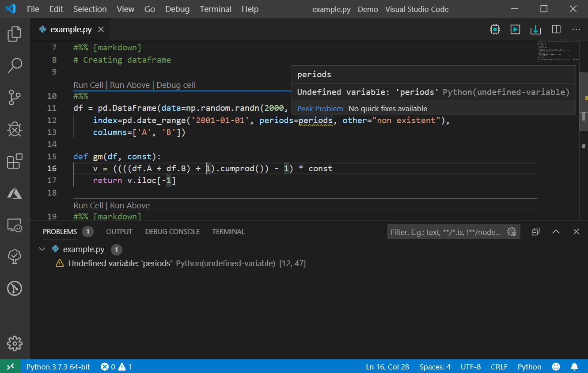Open the Explorer view in activity bar
588x373 pixels.
click(15, 34)
